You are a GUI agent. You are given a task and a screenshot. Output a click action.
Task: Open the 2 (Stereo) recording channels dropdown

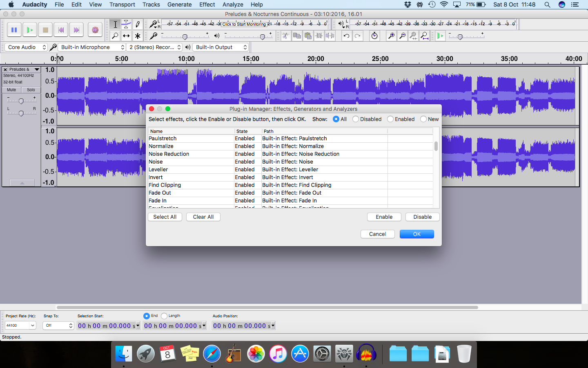coord(154,47)
